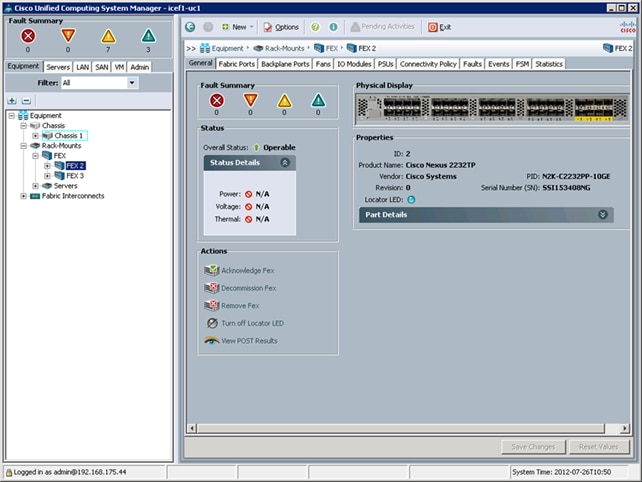Expand the FEX 2 tree node

[47, 166]
